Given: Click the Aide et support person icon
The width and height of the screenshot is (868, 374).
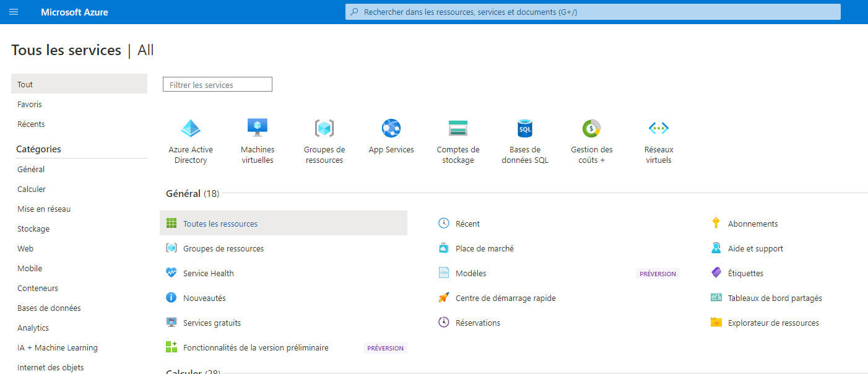Looking at the screenshot, I should (716, 248).
